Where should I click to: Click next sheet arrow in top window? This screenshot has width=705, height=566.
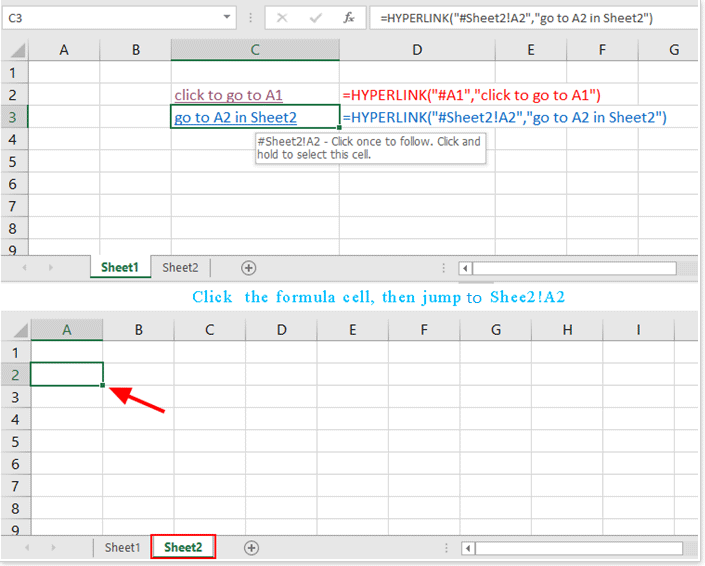point(50,267)
